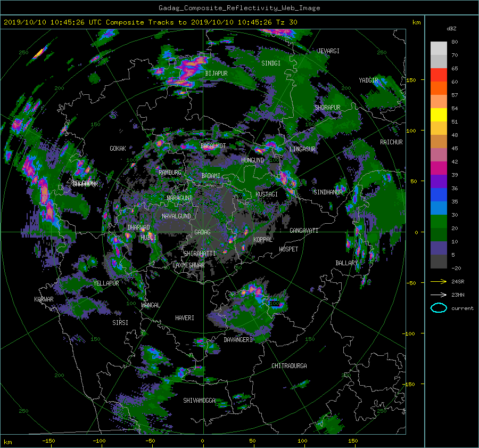
Task: Click the HAVERI city label
Action: (x=185, y=318)
